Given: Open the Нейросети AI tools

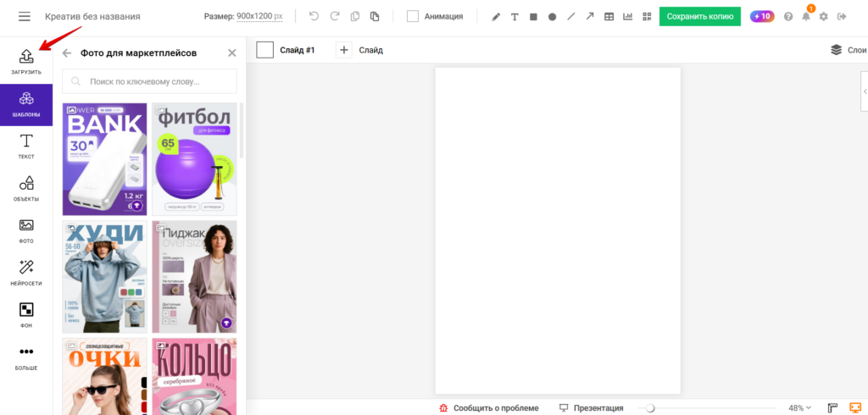Looking at the screenshot, I should coord(26,273).
